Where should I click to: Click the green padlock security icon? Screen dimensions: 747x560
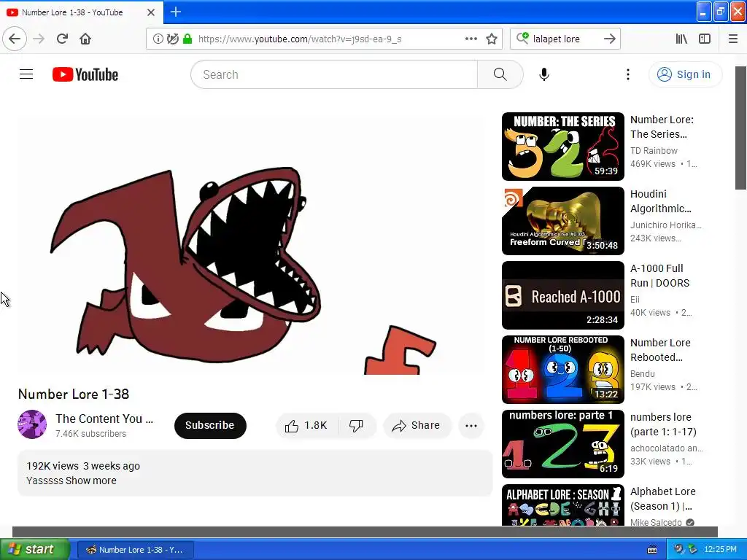coord(187,39)
